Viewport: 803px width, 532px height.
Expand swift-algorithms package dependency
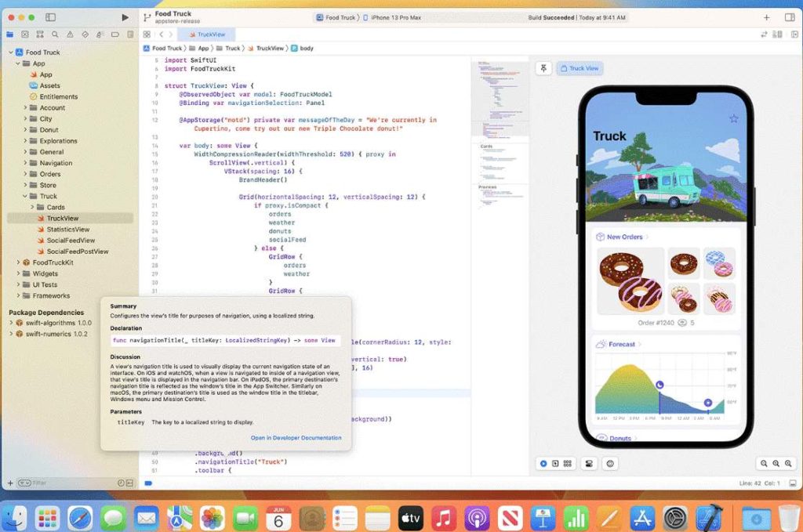[x=11, y=323]
